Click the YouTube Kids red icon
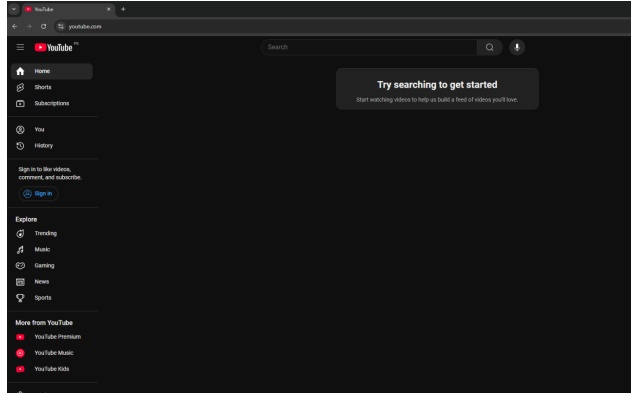Screen dimensions: 643x395 pyautogui.click(x=20, y=369)
